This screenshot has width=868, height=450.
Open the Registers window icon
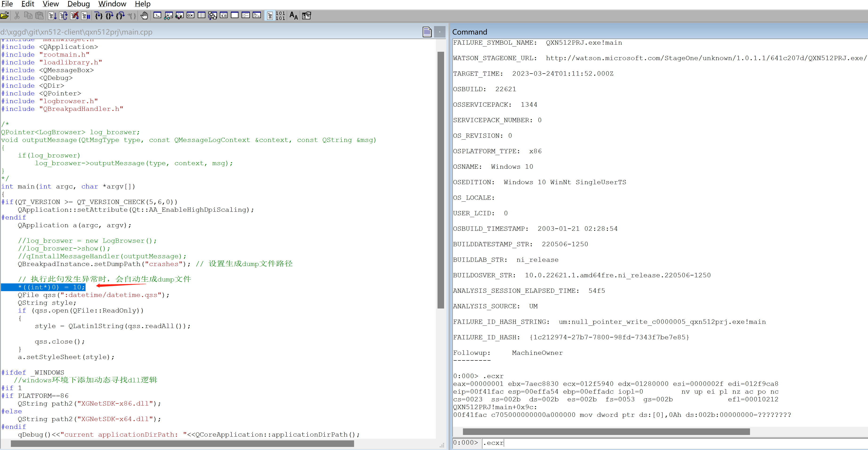(x=190, y=16)
